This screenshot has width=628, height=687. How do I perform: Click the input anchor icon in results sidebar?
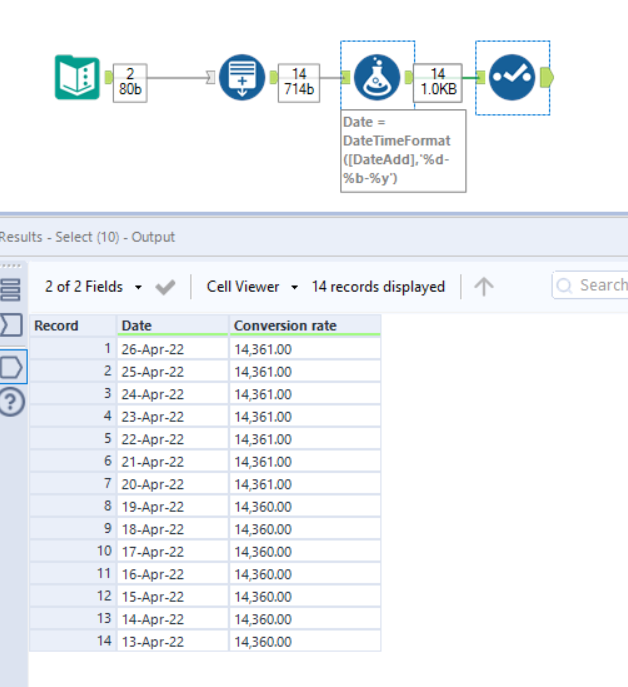(11, 325)
